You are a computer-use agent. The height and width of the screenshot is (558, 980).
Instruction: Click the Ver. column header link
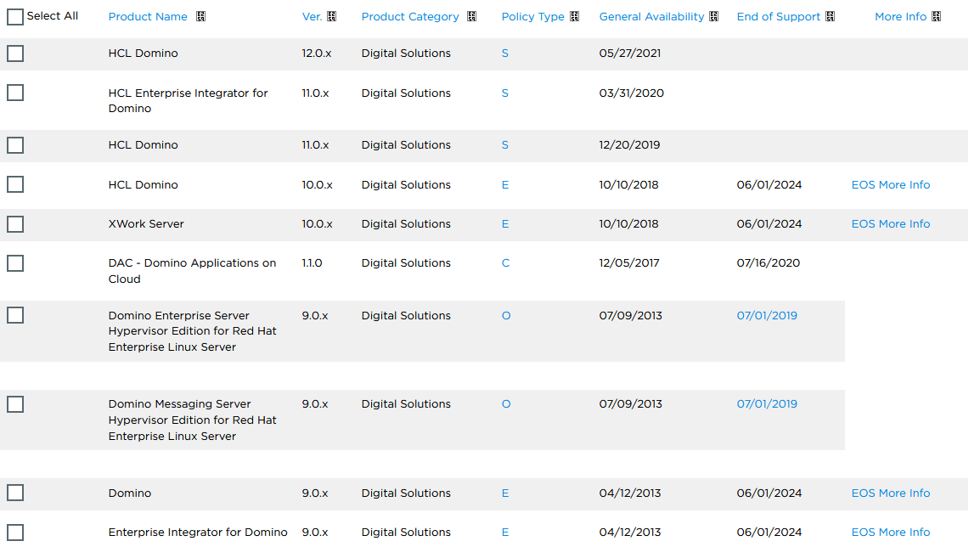pos(312,17)
